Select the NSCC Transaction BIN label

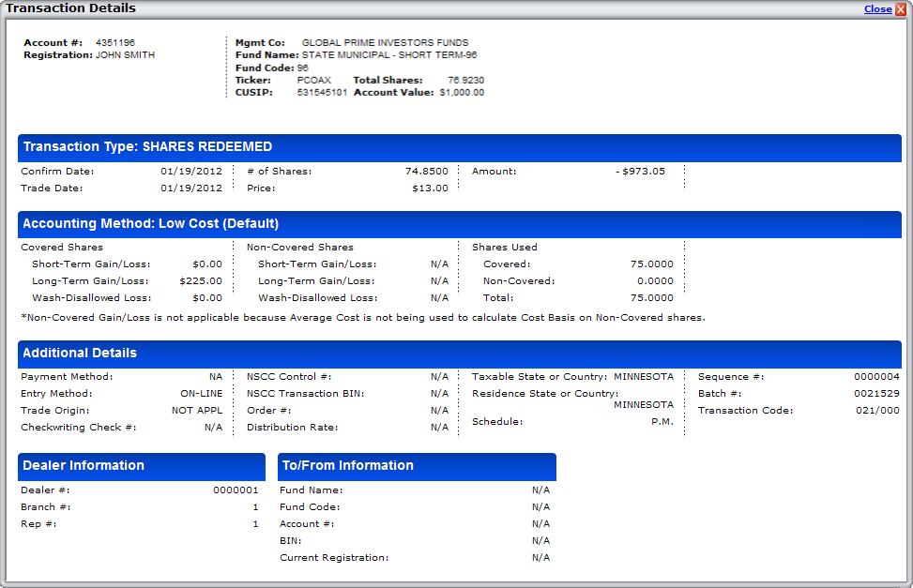click(x=306, y=394)
